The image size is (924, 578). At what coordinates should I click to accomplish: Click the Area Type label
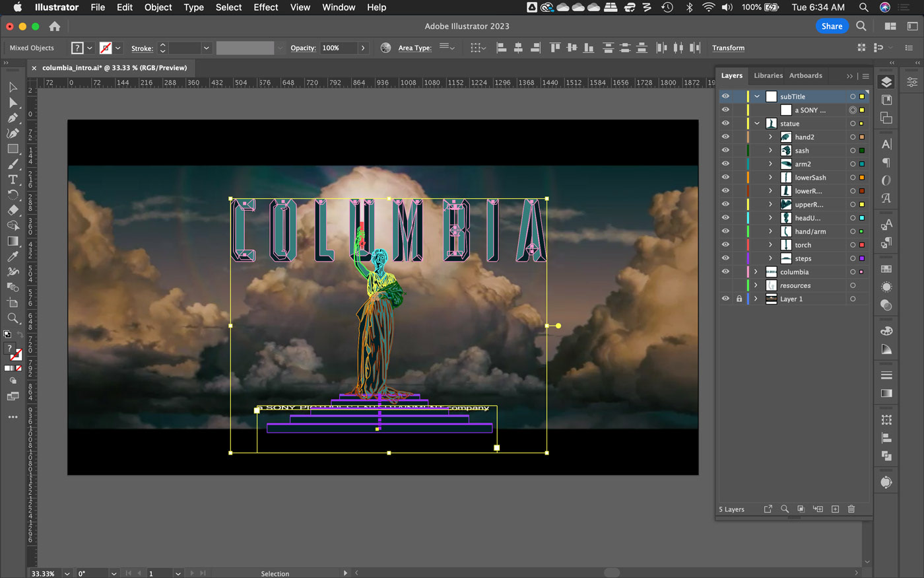[414, 48]
